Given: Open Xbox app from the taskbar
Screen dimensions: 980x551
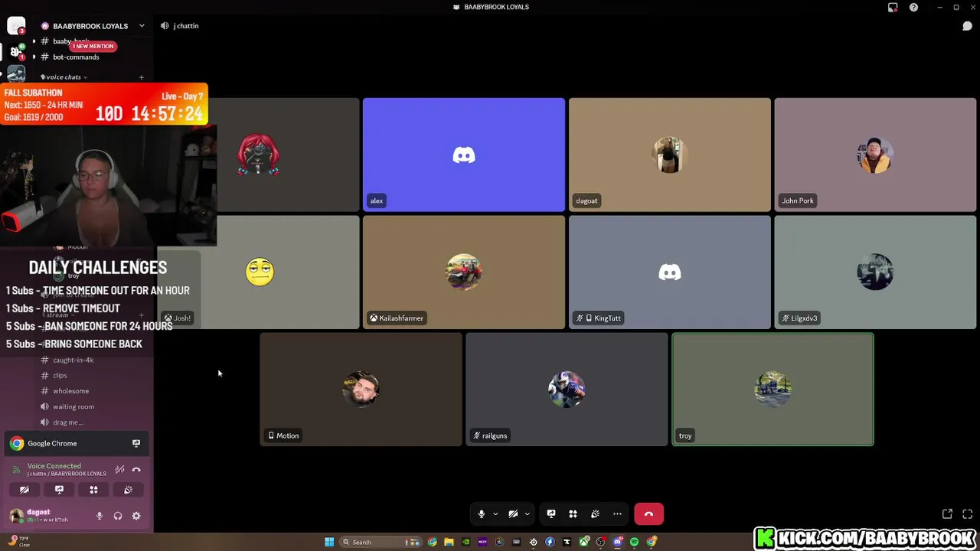Looking at the screenshot, I should [583, 542].
